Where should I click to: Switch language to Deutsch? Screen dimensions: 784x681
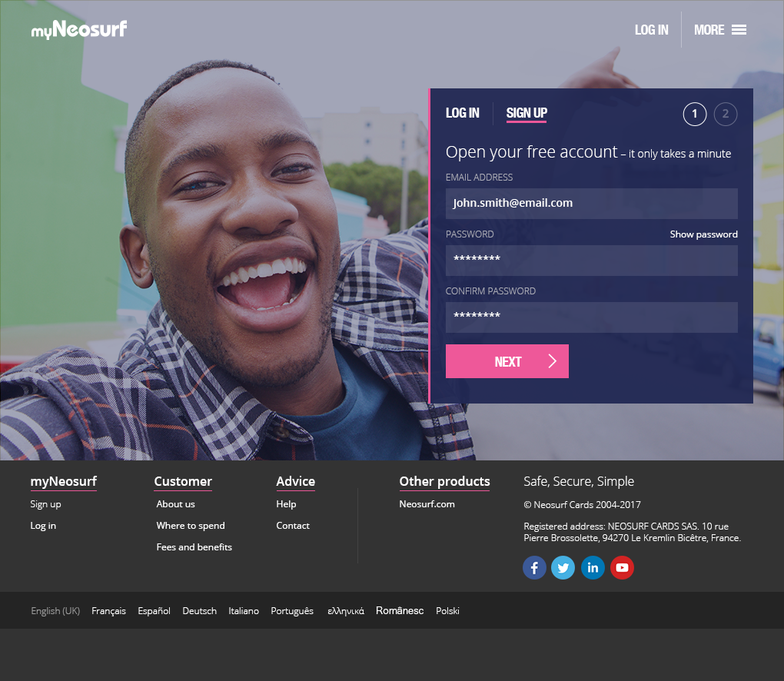tap(200, 611)
